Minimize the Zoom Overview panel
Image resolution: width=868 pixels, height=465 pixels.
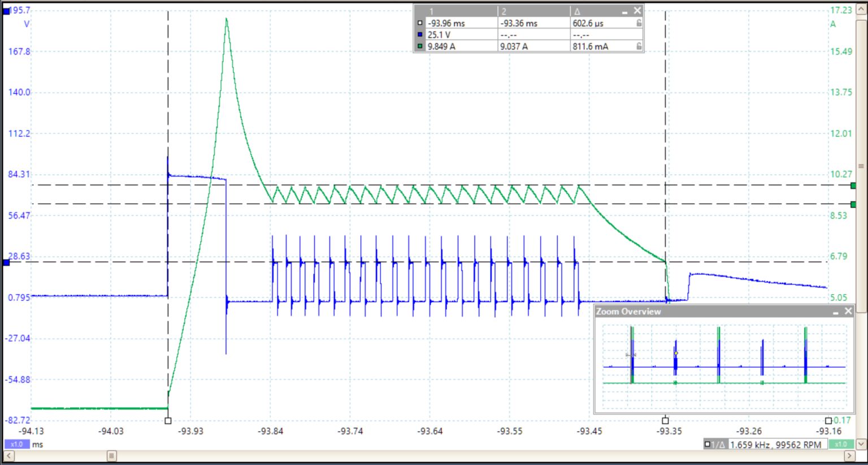[x=835, y=312]
